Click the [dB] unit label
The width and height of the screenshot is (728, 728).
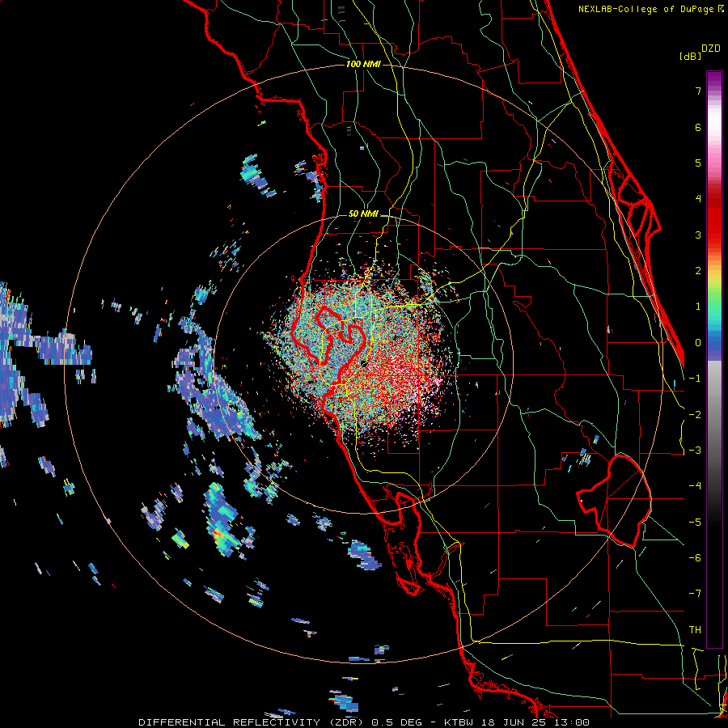690,56
